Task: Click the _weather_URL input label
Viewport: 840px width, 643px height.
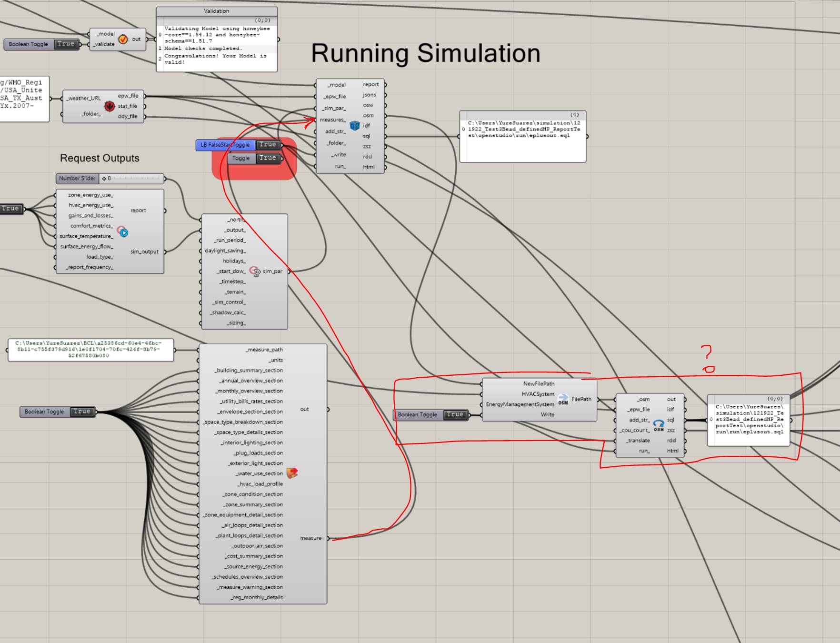Action: click(83, 98)
